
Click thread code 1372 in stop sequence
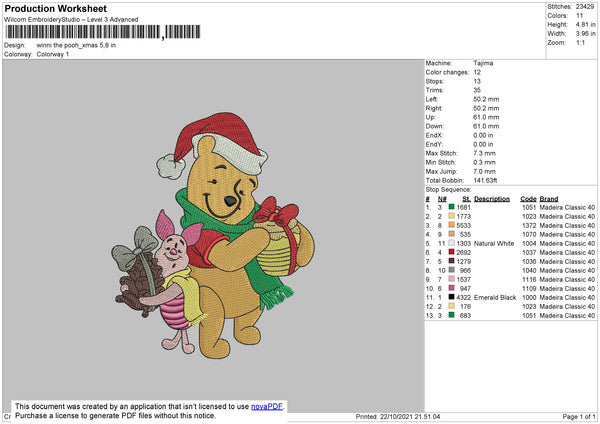(x=529, y=225)
